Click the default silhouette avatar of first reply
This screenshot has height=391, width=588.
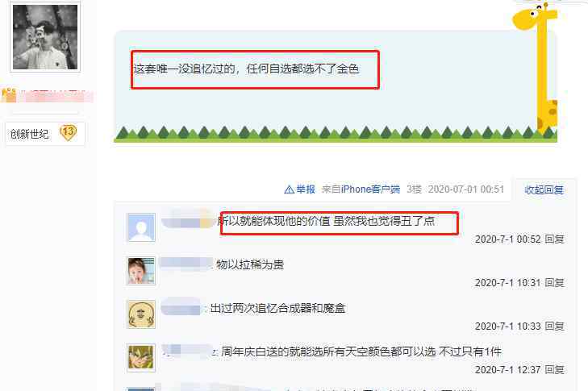coord(141,227)
